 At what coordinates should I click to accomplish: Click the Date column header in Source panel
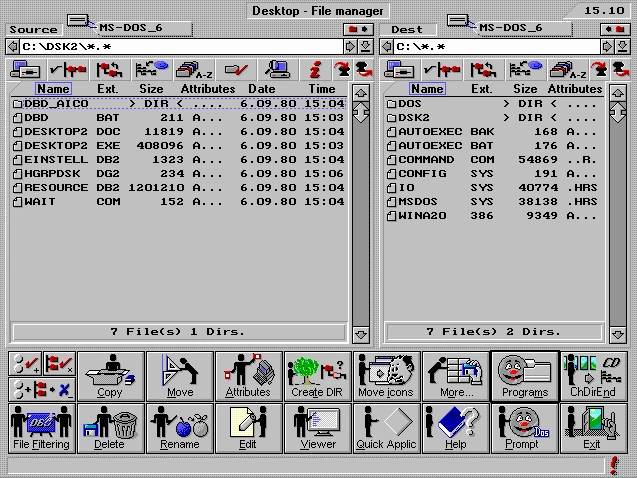pyautogui.click(x=262, y=89)
